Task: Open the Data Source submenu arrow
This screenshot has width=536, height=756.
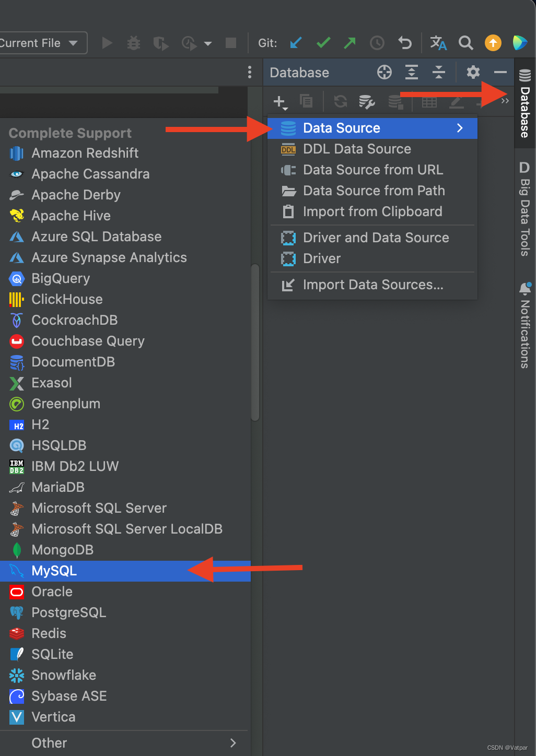Action: click(460, 128)
